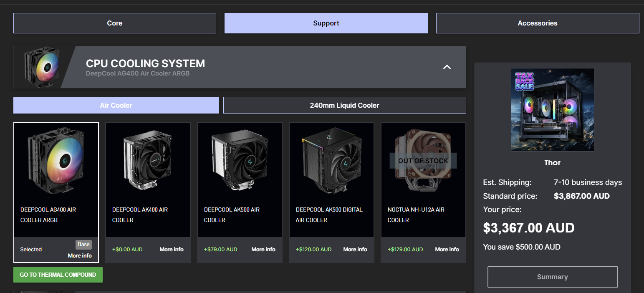Click the DEEPCOOL AK500 DIGITAL AIR COOLER title
644x293 pixels.
[329, 215]
